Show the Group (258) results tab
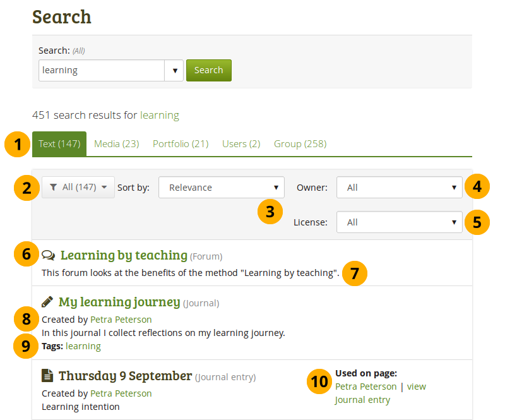The image size is (505, 420). point(300,144)
